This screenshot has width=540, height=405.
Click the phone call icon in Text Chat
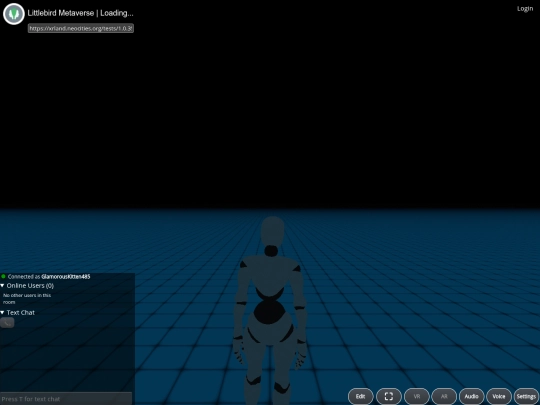[7, 323]
